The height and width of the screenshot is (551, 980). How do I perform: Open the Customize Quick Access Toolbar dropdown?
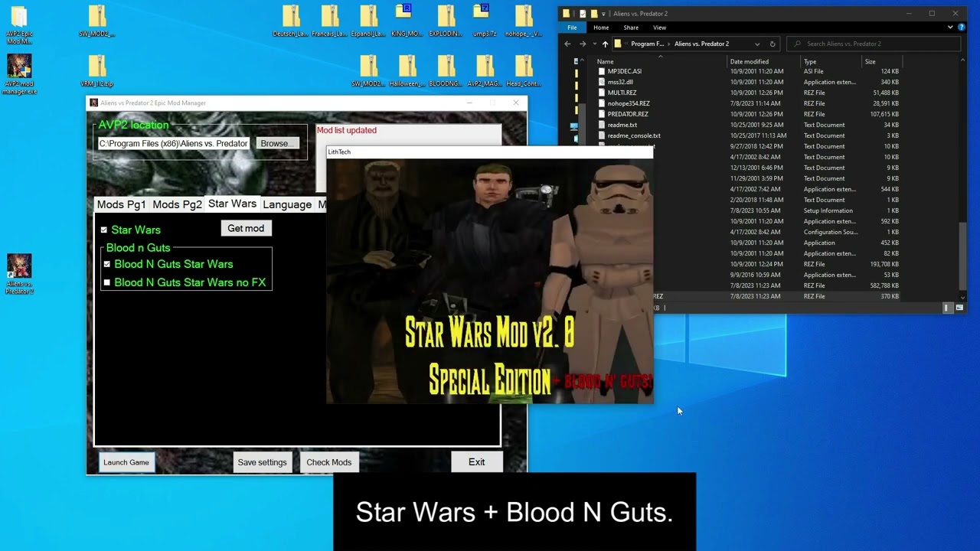[x=603, y=13]
